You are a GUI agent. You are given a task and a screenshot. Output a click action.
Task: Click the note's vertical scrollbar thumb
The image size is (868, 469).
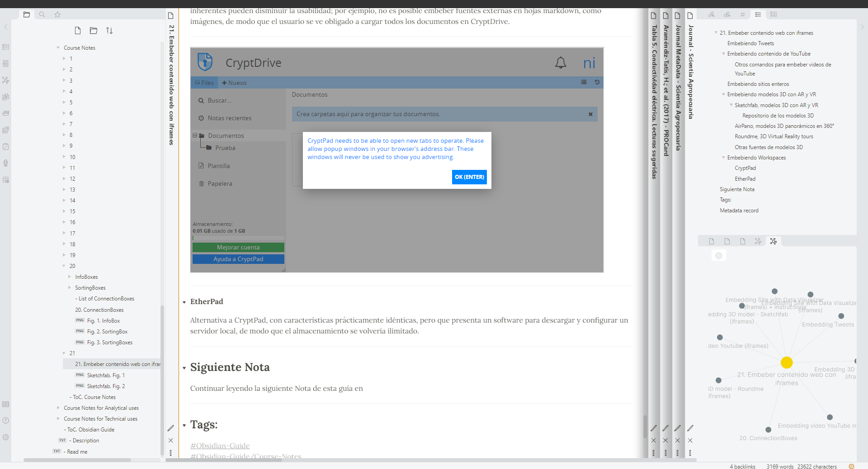(645, 427)
